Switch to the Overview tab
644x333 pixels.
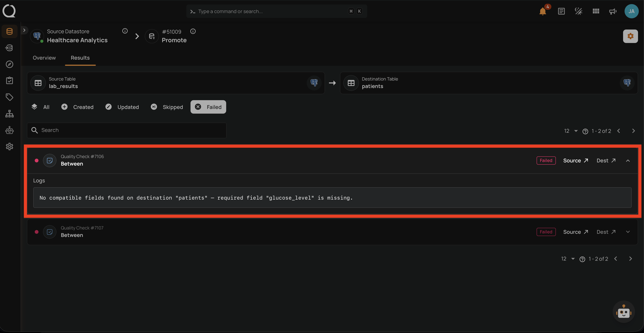(44, 58)
